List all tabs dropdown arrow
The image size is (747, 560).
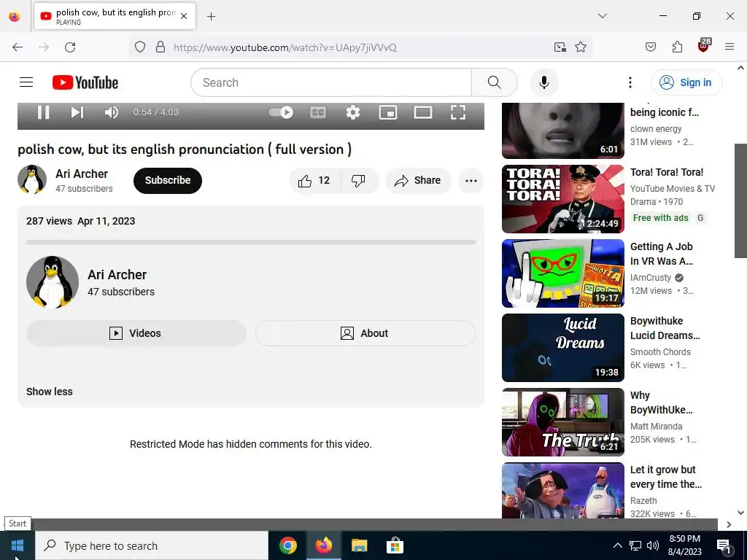(x=602, y=16)
